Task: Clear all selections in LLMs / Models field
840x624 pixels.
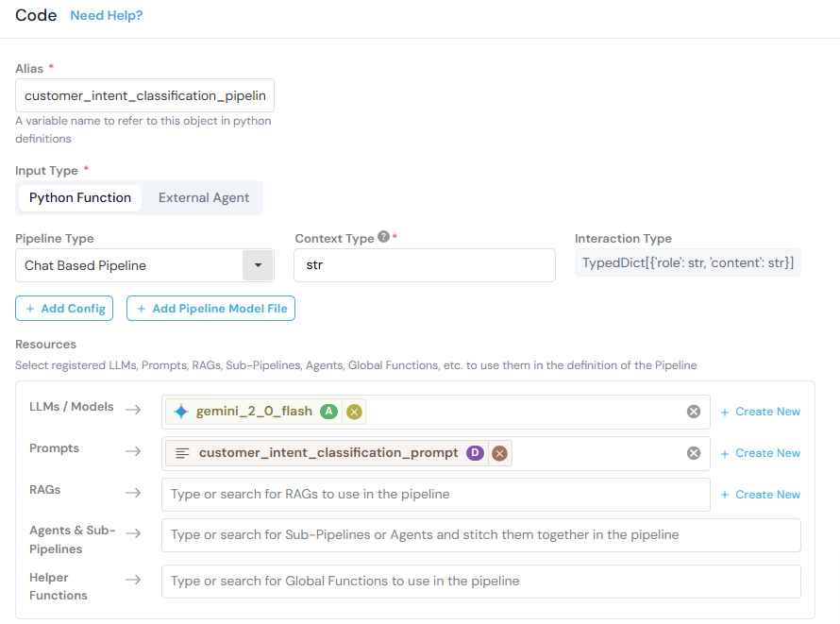Action: (694, 412)
